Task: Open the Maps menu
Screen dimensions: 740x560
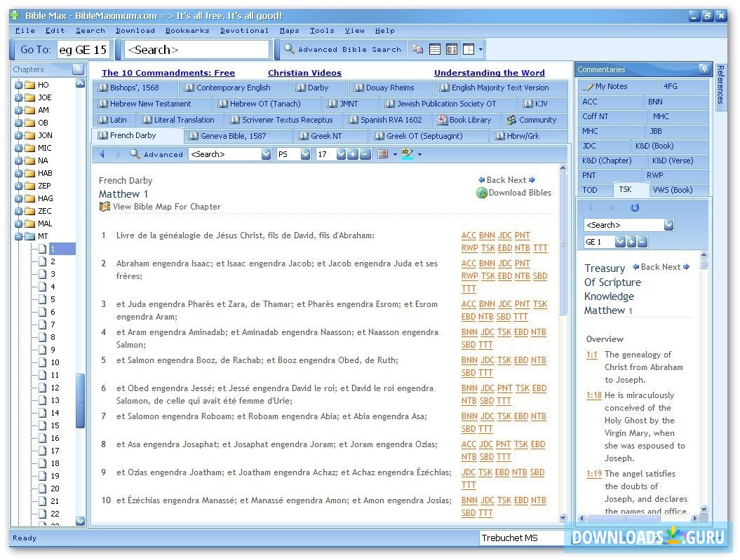Action: tap(289, 31)
